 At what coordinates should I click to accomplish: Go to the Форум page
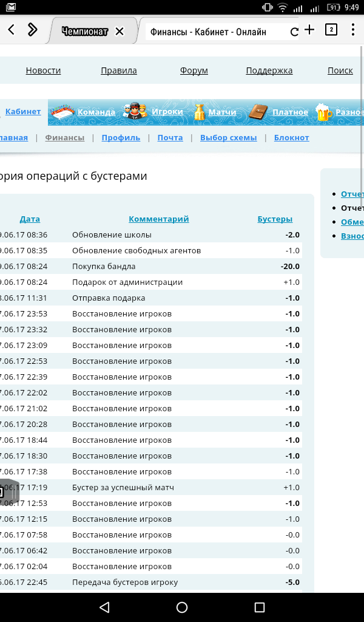(194, 70)
